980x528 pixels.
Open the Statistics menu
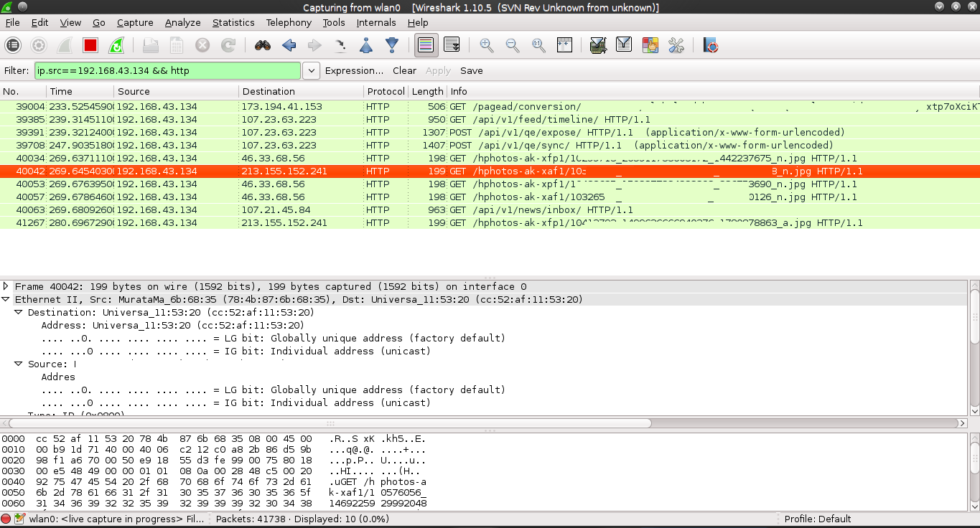click(x=233, y=23)
